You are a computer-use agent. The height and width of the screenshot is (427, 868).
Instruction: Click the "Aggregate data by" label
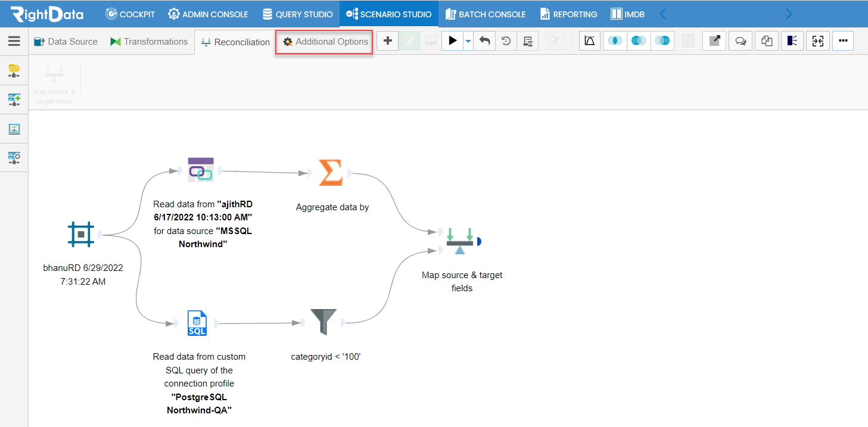[332, 207]
